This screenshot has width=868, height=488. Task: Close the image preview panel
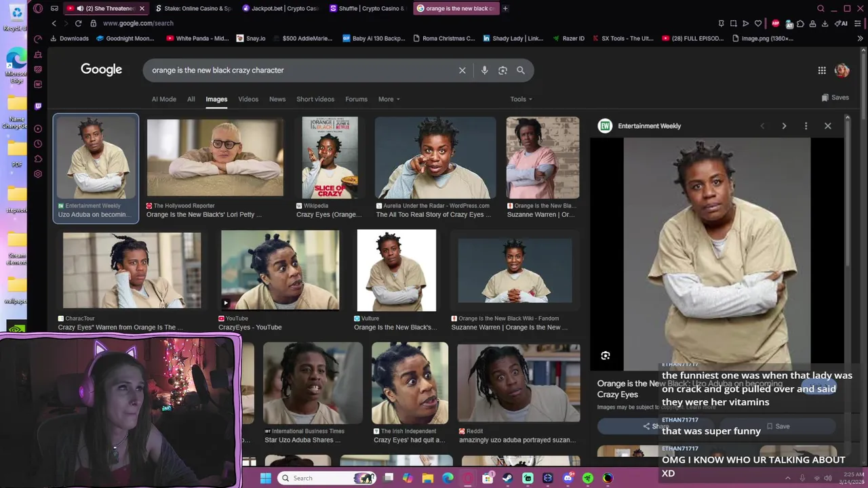tap(827, 126)
